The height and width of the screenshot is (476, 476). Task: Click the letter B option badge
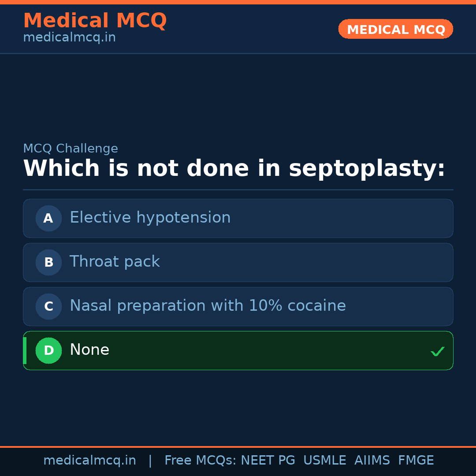(x=48, y=262)
